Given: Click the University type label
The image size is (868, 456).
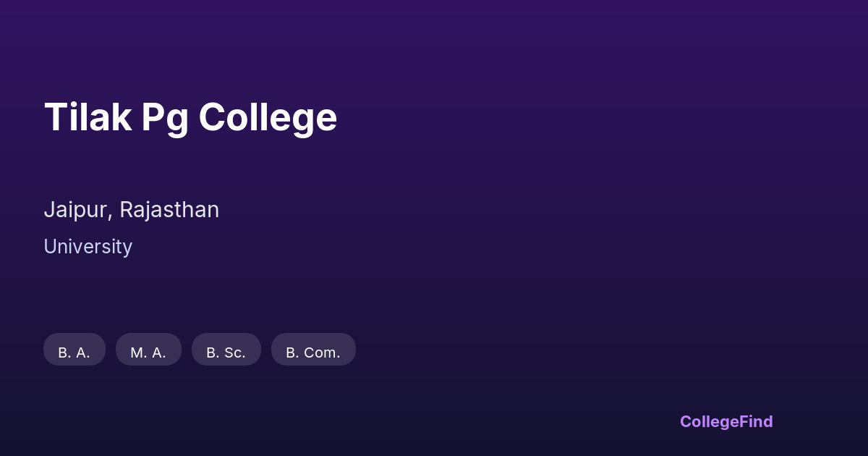Looking at the screenshot, I should 88,247.
